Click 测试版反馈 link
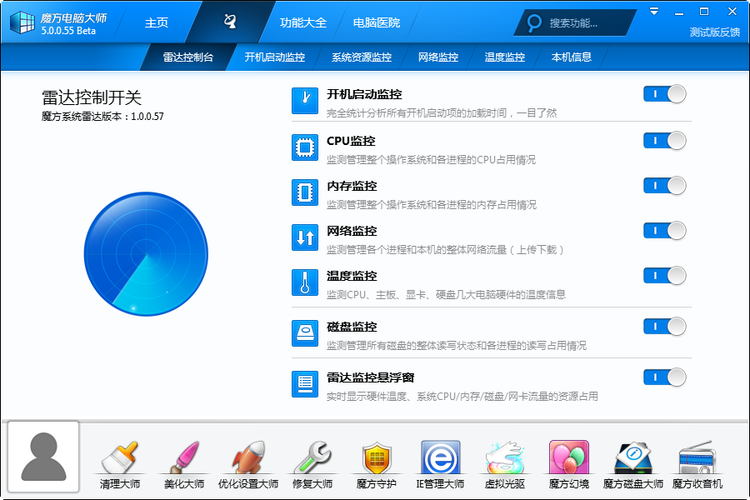The width and height of the screenshot is (750, 500). tap(715, 33)
